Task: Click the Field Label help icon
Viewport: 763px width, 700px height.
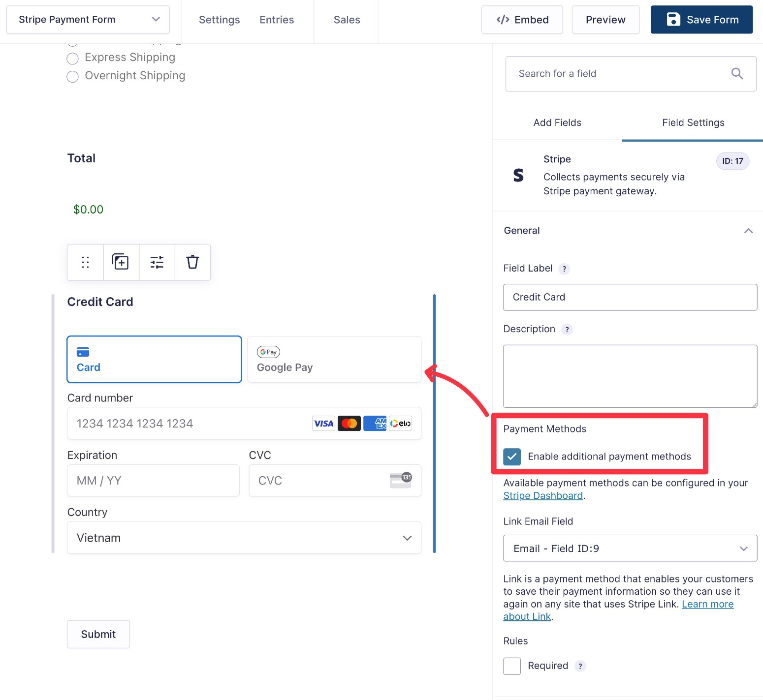Action: click(565, 269)
